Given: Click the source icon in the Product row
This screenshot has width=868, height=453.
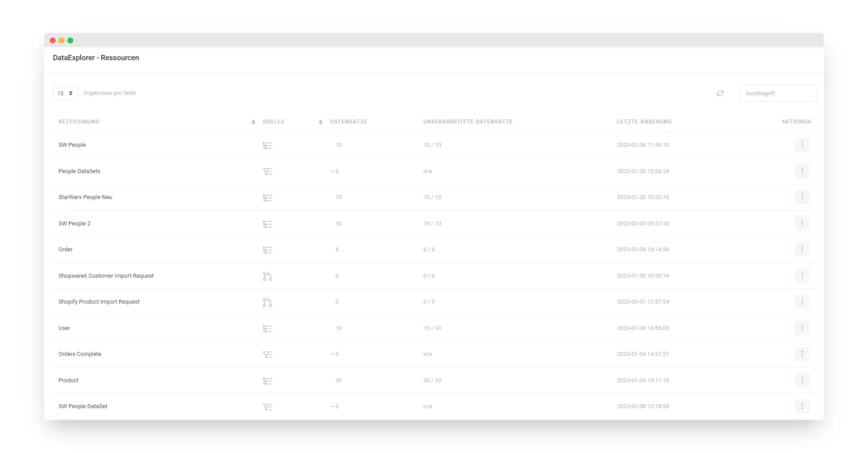Looking at the screenshot, I should [x=268, y=381].
